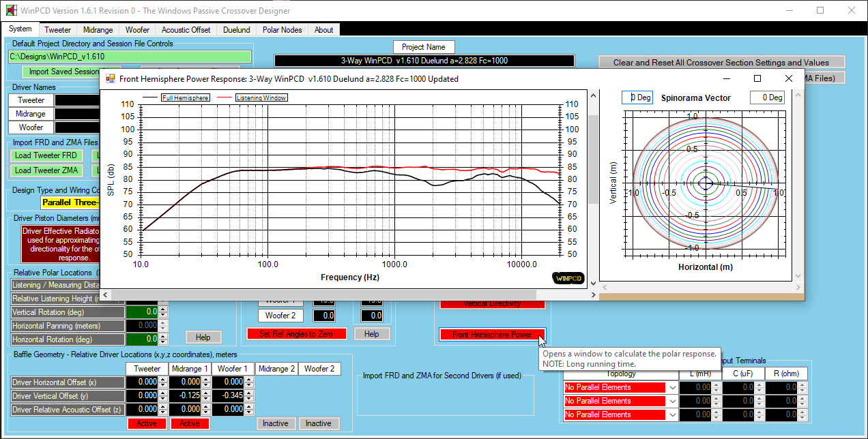This screenshot has height=439, width=868.
Task: Select the System tab
Action: 20,29
